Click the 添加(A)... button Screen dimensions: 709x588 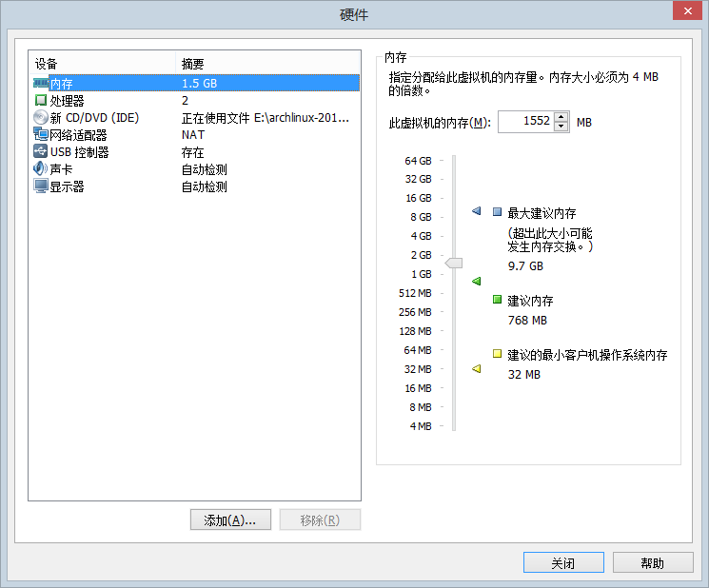tap(230, 519)
